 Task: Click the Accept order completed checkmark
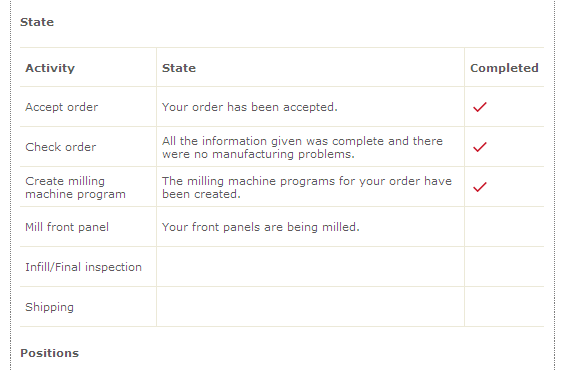479,107
